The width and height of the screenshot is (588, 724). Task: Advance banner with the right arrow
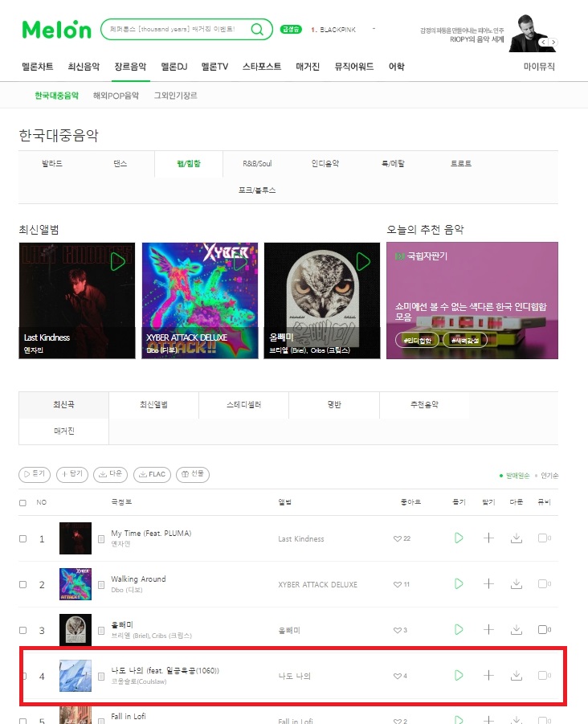pos(553,42)
